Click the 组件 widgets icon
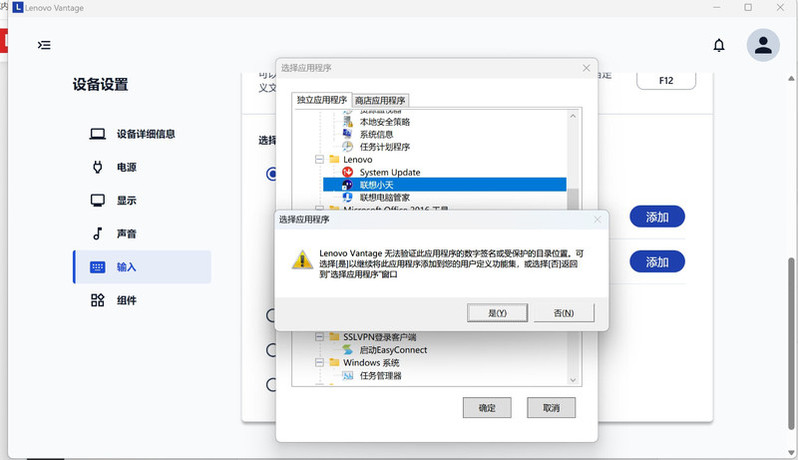Image resolution: width=798 pixels, height=460 pixels. [97, 300]
